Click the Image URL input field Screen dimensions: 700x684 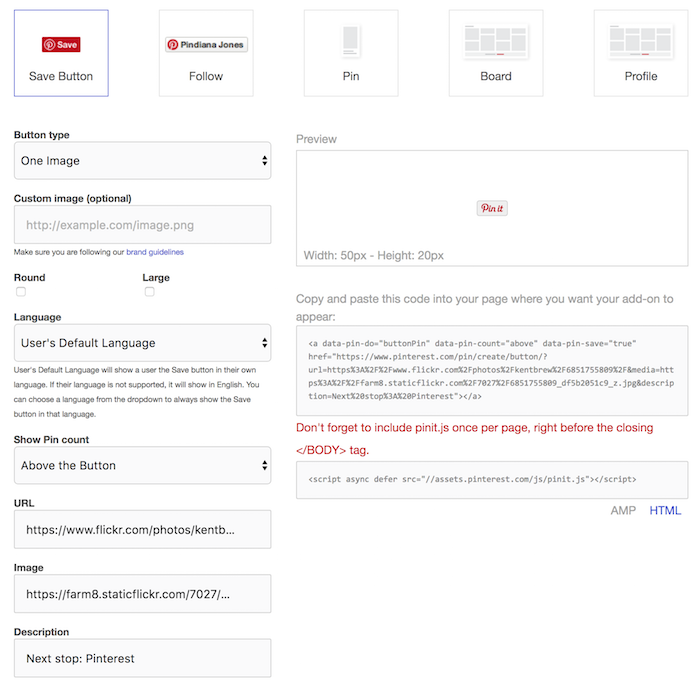(x=142, y=594)
